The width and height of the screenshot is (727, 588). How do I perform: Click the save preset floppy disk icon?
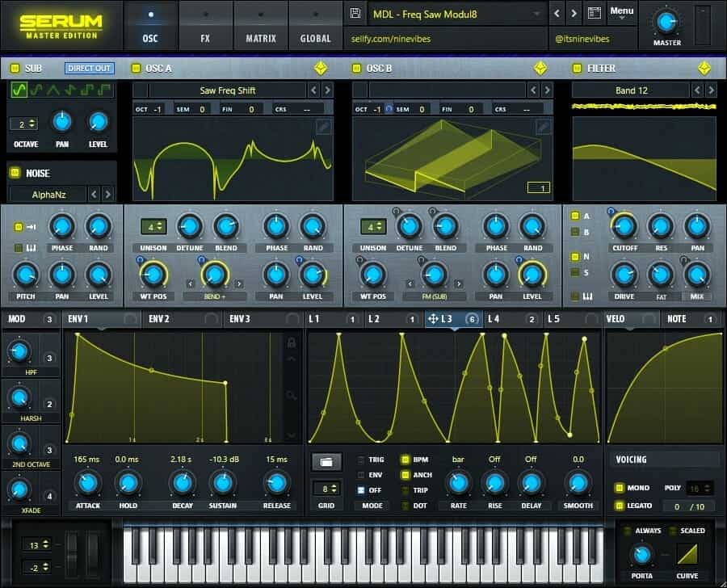pos(355,14)
